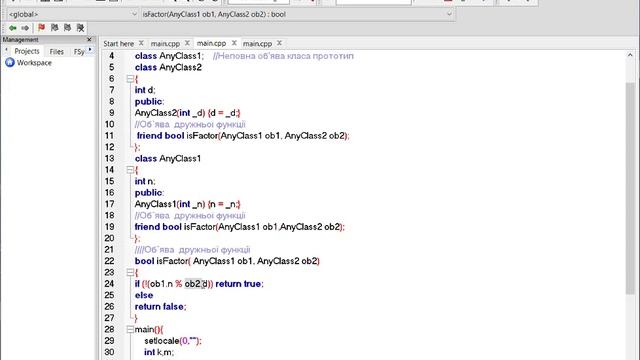The width and height of the screenshot is (640, 360).
Task: Open the Files tab in Management
Action: tap(57, 51)
